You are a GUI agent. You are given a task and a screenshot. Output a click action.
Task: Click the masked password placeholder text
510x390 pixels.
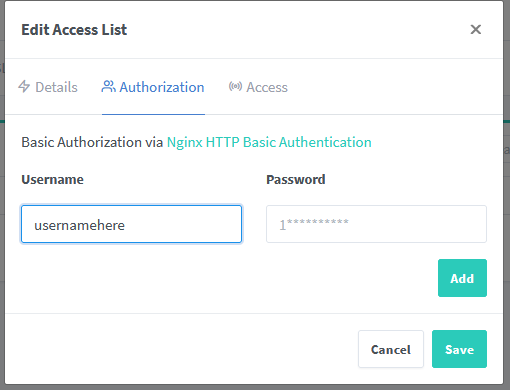[314, 224]
